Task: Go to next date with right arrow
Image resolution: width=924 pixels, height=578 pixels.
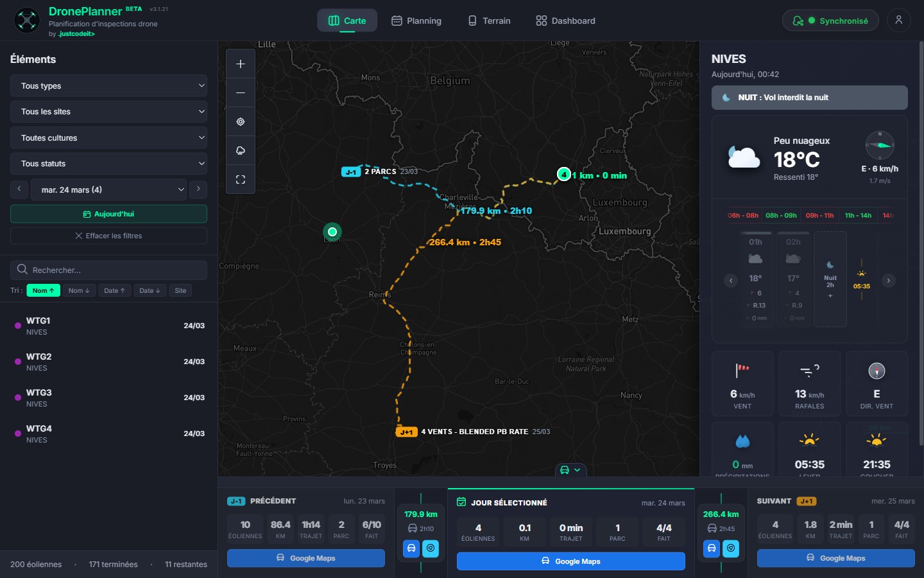Action: (198, 189)
